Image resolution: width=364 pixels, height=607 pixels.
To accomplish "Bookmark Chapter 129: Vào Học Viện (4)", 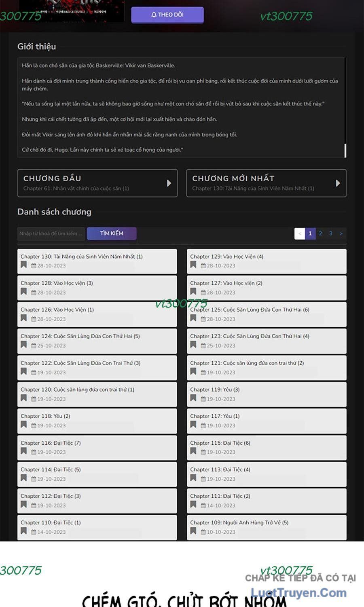I will click(x=193, y=265).
